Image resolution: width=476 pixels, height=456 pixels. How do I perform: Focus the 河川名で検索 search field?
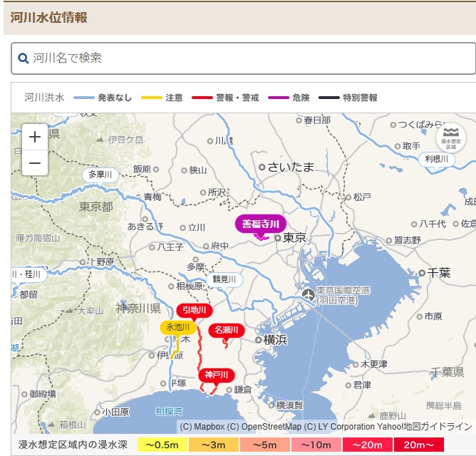[244, 58]
